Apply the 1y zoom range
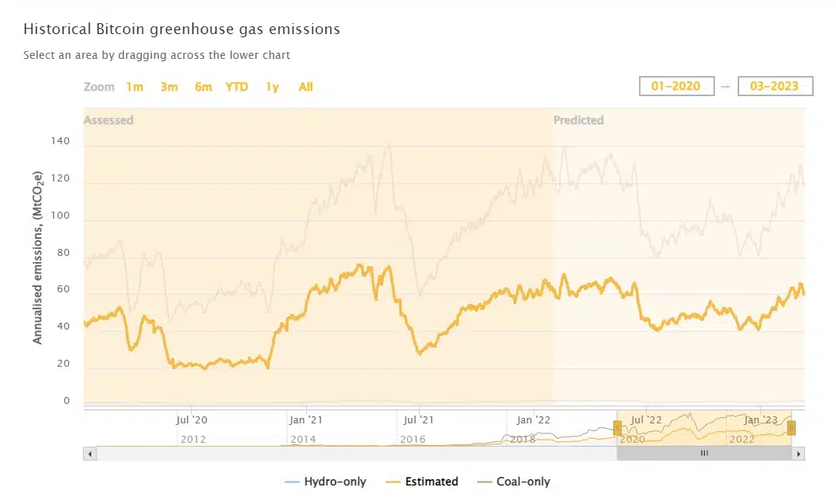The width and height of the screenshot is (836, 504). (271, 87)
